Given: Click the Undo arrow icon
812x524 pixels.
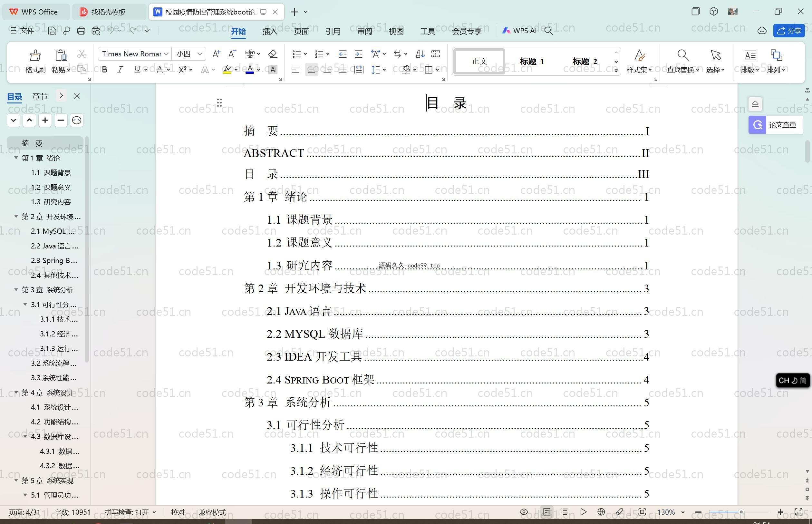Looking at the screenshot, I should click(111, 30).
